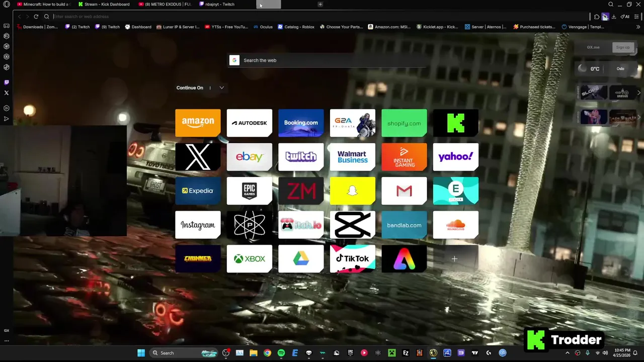Open the Walmart Business speed dial tile
The width and height of the screenshot is (644, 362).
pyautogui.click(x=353, y=157)
